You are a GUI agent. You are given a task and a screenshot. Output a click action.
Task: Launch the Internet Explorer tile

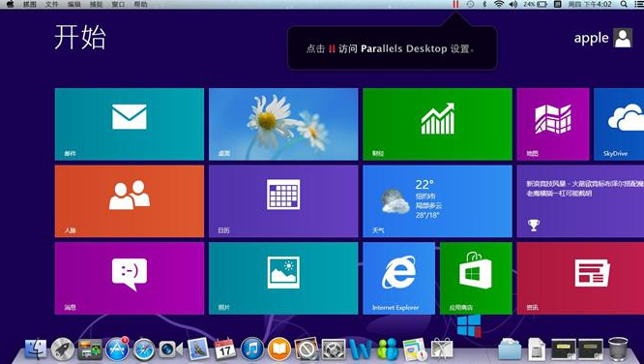pyautogui.click(x=398, y=278)
